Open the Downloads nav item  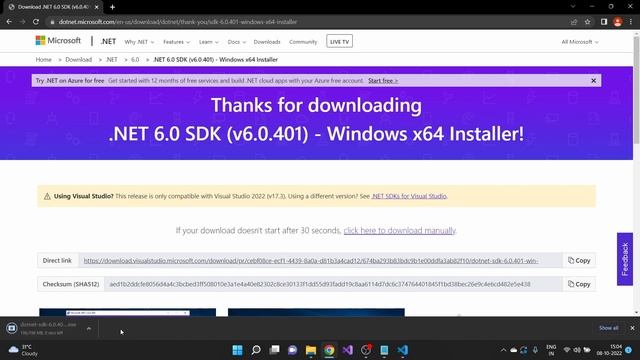pyautogui.click(x=267, y=42)
